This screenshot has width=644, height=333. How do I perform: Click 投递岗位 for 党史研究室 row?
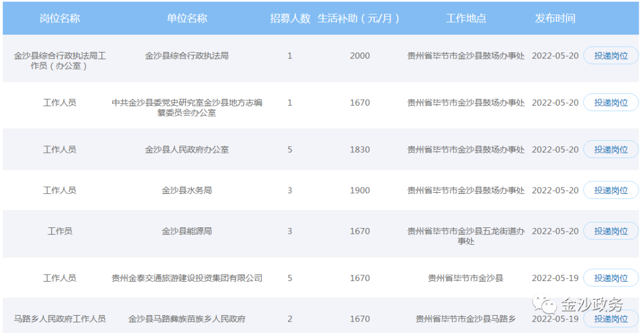pos(611,103)
